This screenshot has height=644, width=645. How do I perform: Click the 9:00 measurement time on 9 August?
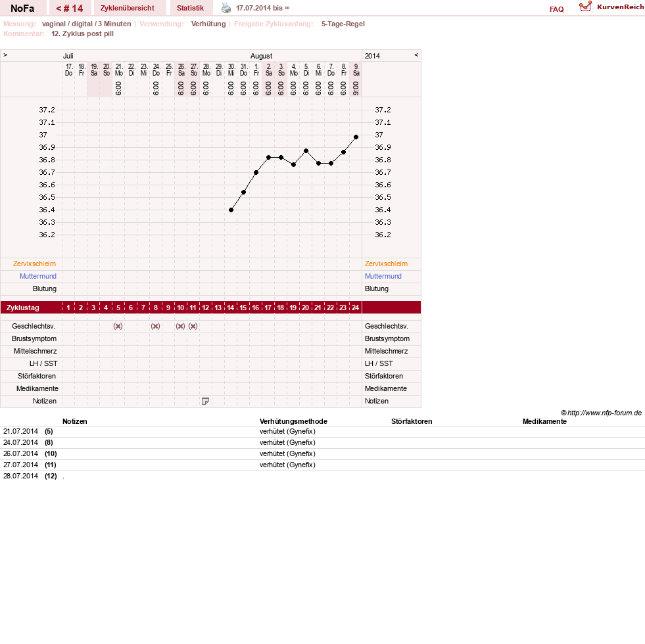[x=356, y=88]
